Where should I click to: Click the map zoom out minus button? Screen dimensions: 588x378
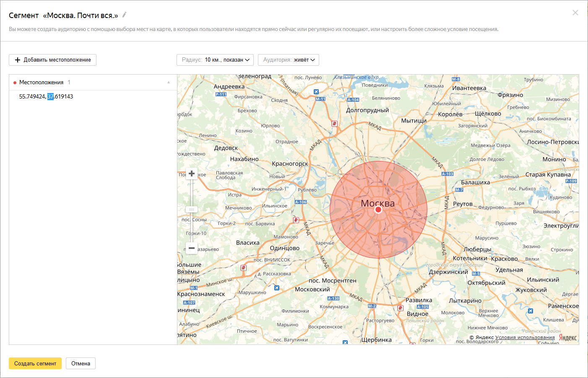(192, 248)
